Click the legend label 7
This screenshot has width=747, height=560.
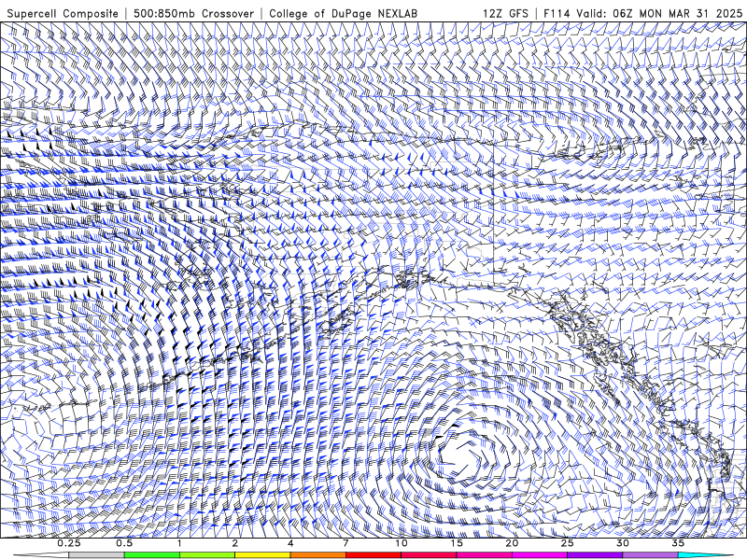[345, 543]
